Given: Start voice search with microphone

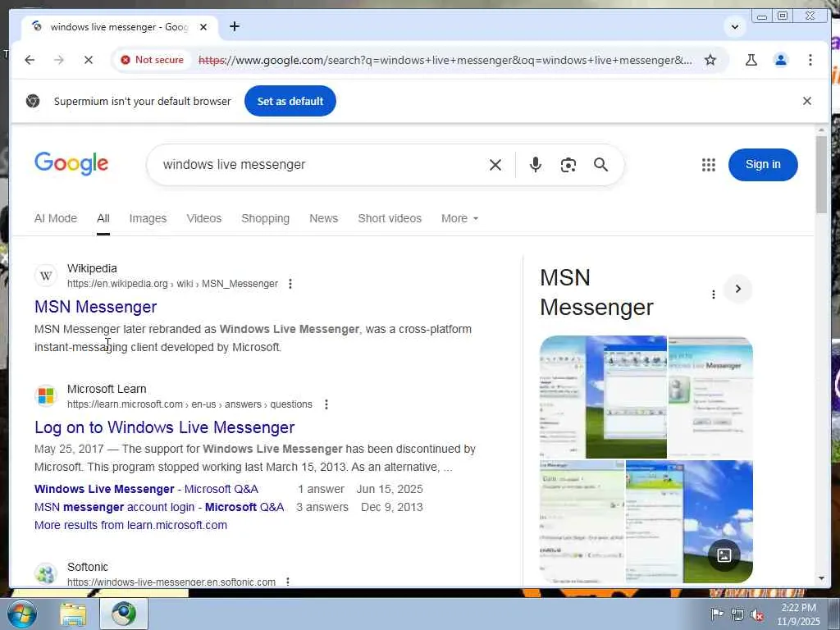Looking at the screenshot, I should (535, 165).
